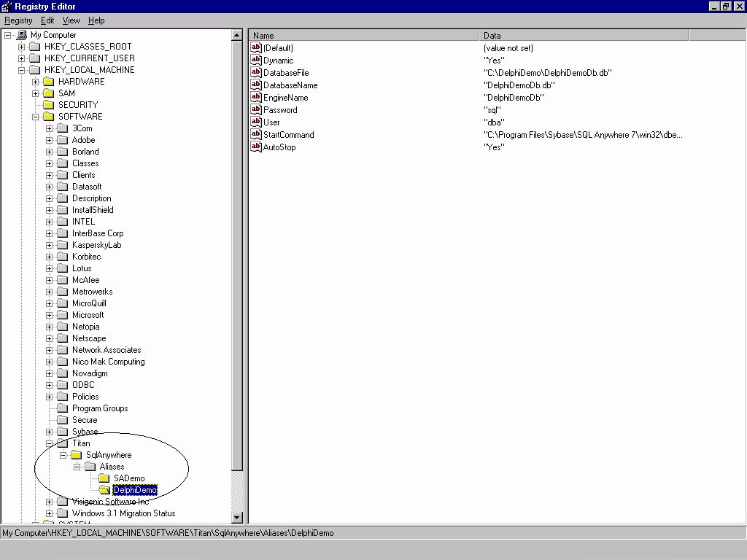Click the AutoStop value's string icon
Viewport: 747px width, 560px height.
[256, 147]
